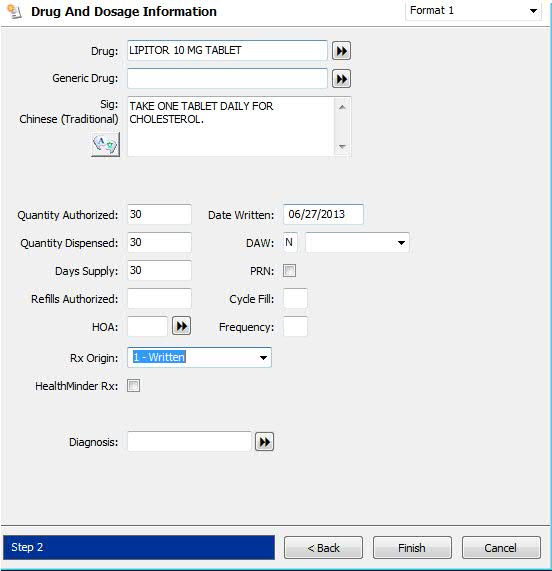Click Sig box scroll down arrow
Viewport: 552px width, 571px height.
pos(342,146)
